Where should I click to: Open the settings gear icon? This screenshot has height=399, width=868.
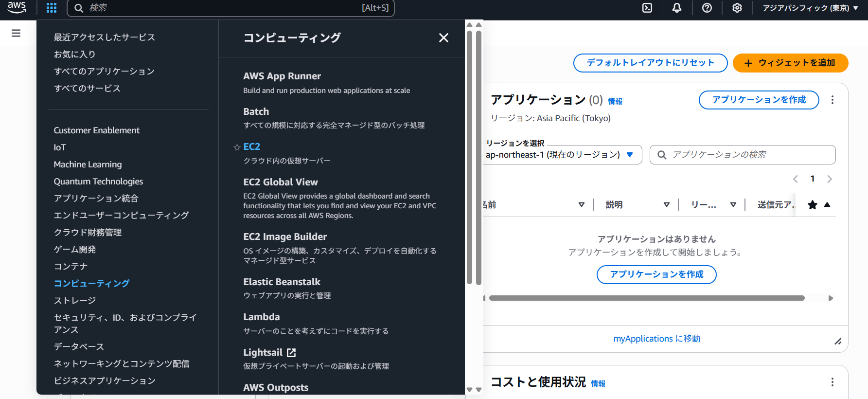tap(737, 8)
